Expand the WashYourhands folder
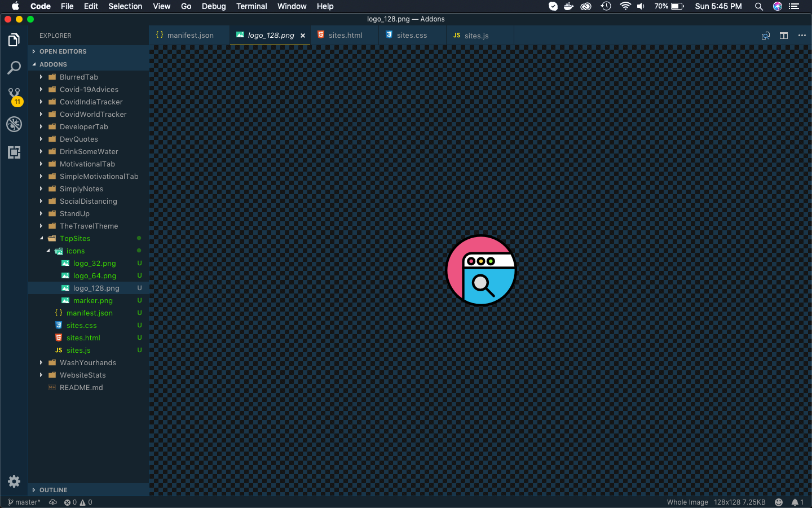Screen dimensions: 812x508 tap(89, 363)
